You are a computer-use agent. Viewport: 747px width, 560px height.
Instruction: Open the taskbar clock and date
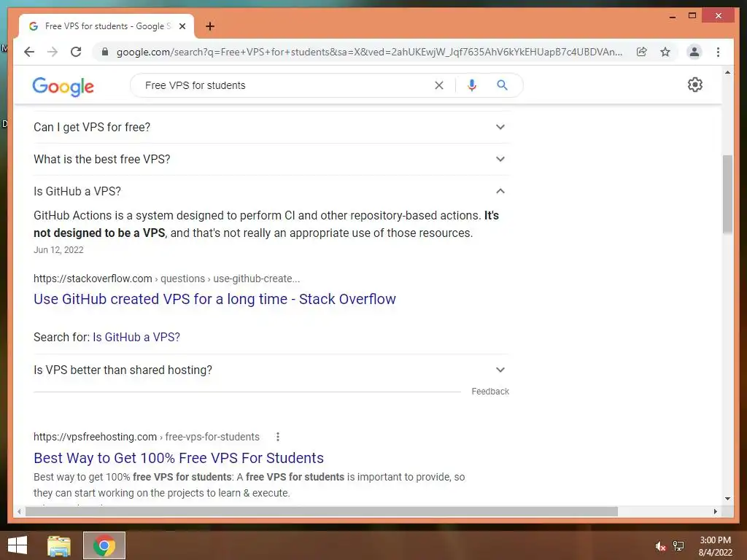(715, 546)
